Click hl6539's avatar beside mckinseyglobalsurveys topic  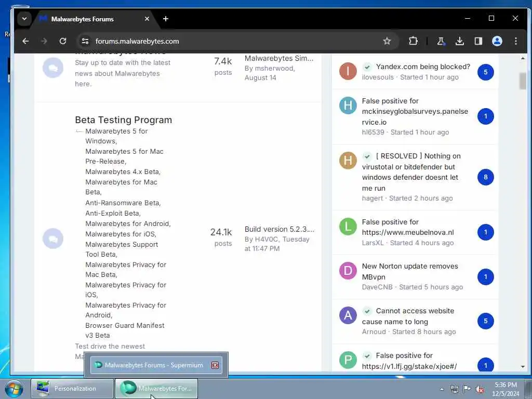pyautogui.click(x=348, y=105)
